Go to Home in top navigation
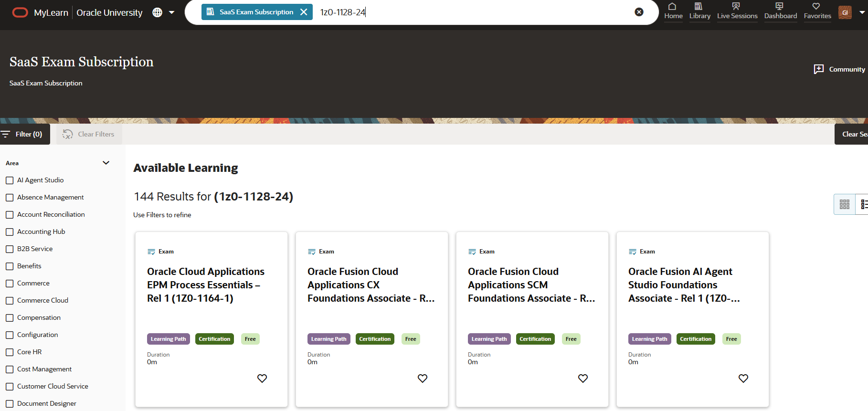 tap(673, 11)
